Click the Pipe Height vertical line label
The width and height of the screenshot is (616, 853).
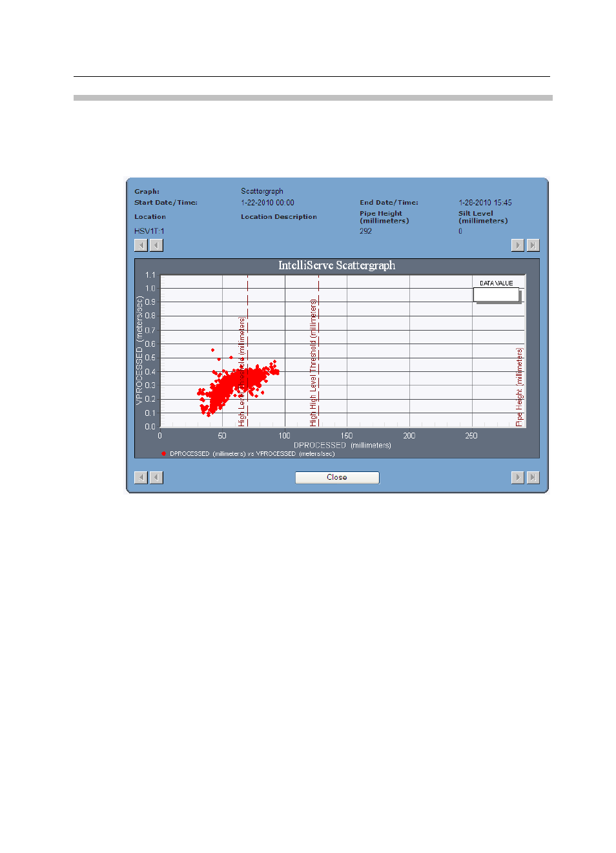519,387
